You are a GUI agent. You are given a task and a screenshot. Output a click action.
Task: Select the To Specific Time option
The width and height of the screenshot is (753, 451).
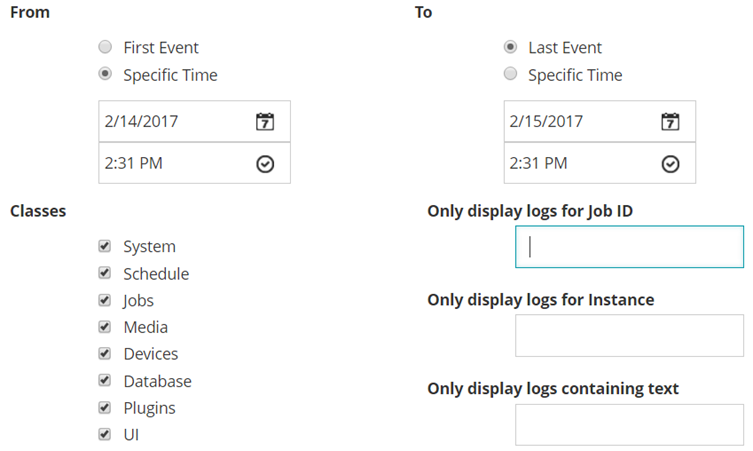pos(511,75)
